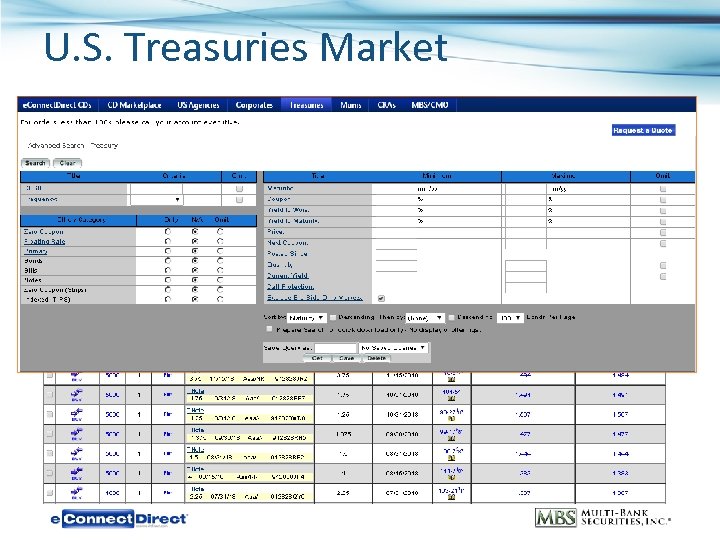
Task: Click the Request a Quote button
Action: [x=643, y=130]
